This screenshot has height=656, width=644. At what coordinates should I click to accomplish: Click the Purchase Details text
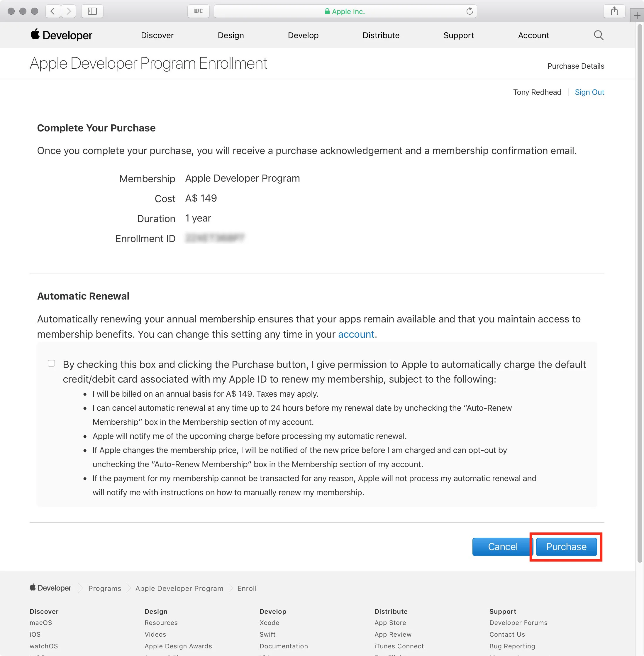(576, 66)
